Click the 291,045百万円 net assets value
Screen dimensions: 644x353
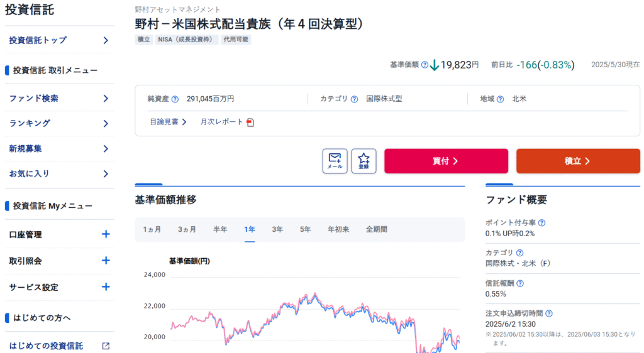pos(210,99)
